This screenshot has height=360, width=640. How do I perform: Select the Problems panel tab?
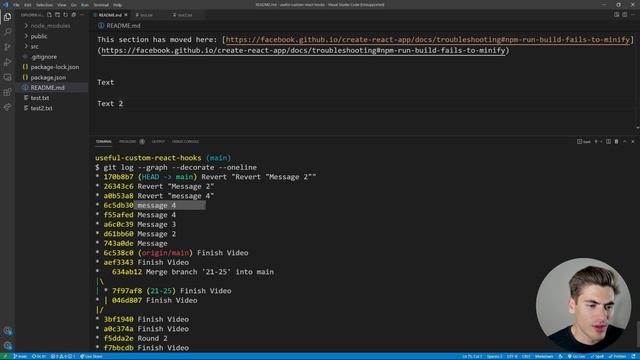pyautogui.click(x=128, y=142)
